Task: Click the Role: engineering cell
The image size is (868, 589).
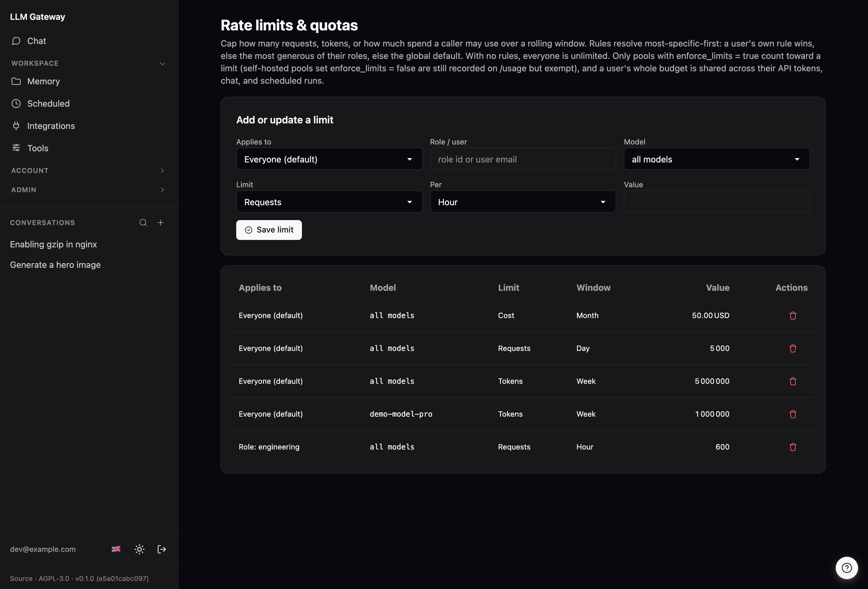Action: [x=269, y=447]
